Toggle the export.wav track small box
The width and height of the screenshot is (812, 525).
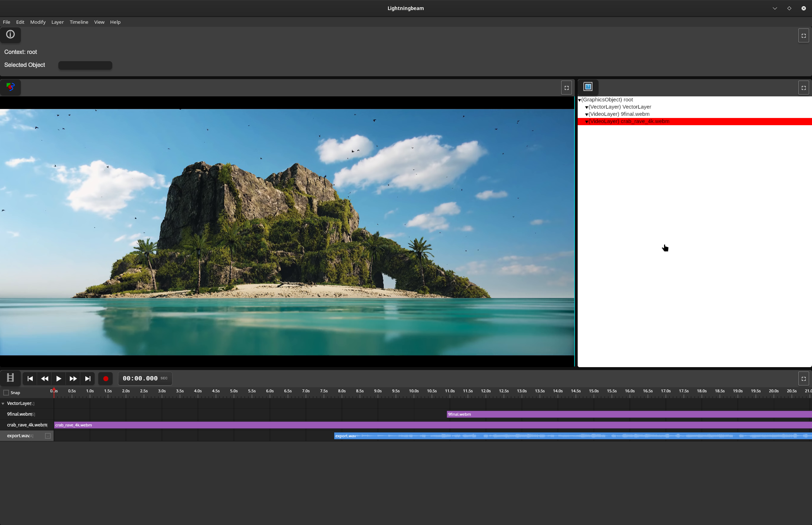pyautogui.click(x=48, y=436)
